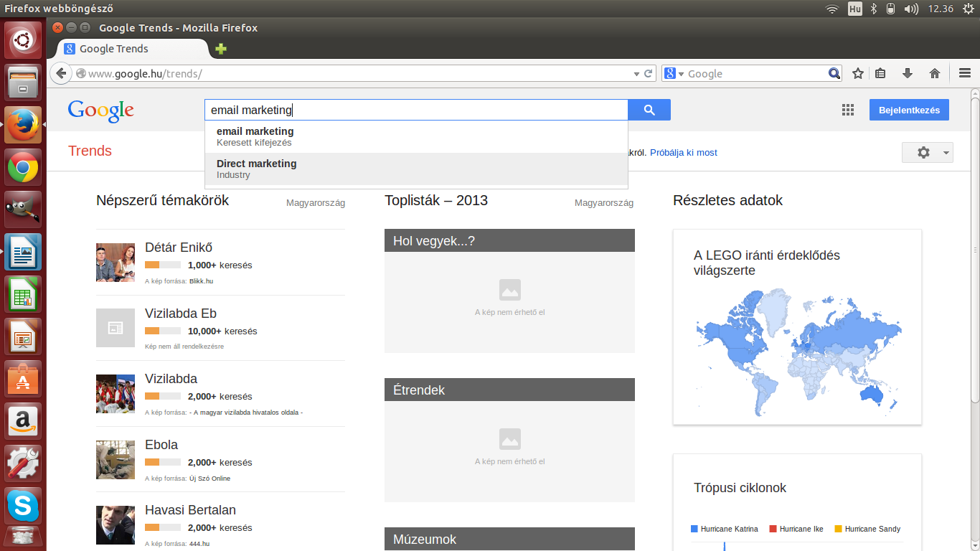
Task: Launch Google Chrome from the dock
Action: pos(23,168)
